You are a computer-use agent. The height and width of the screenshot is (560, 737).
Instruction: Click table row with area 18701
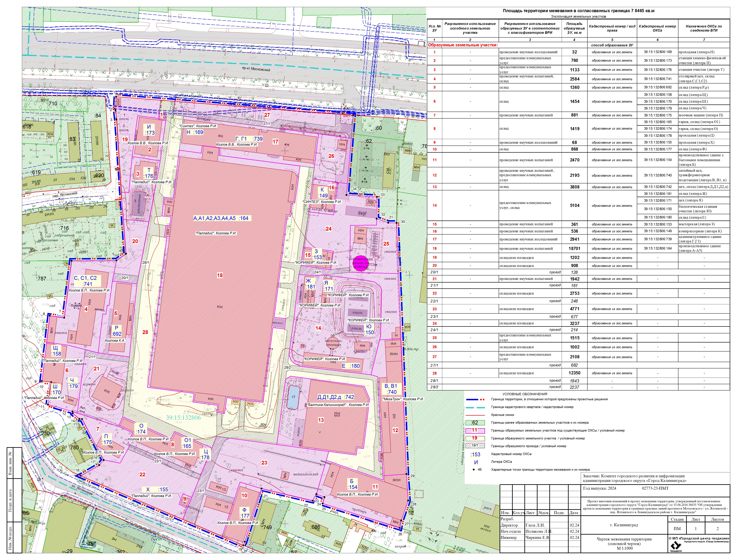click(574, 248)
